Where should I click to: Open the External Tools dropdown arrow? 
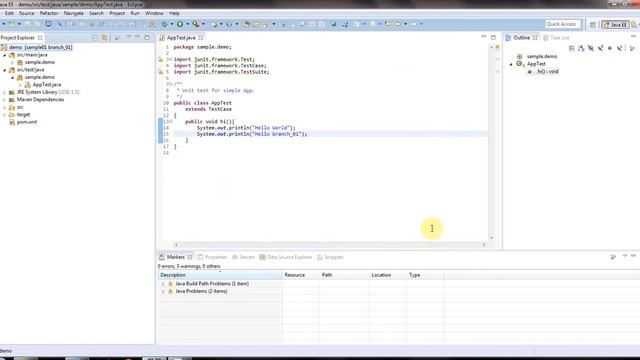203,24
